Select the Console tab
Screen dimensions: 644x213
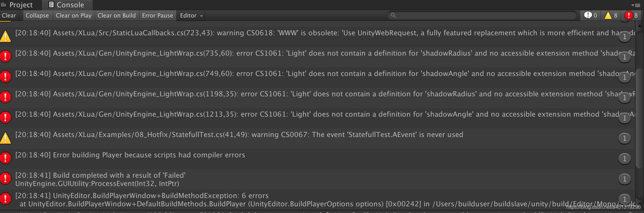pyautogui.click(x=67, y=4)
